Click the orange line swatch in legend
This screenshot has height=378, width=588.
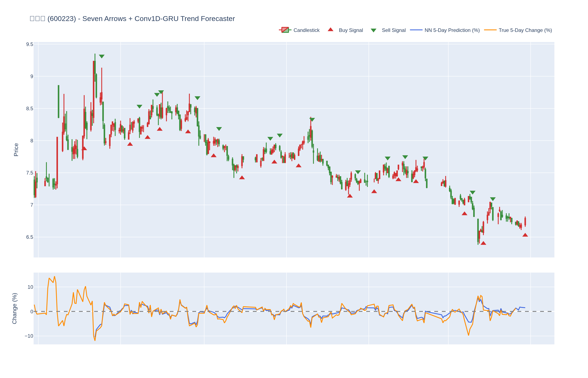coord(490,30)
